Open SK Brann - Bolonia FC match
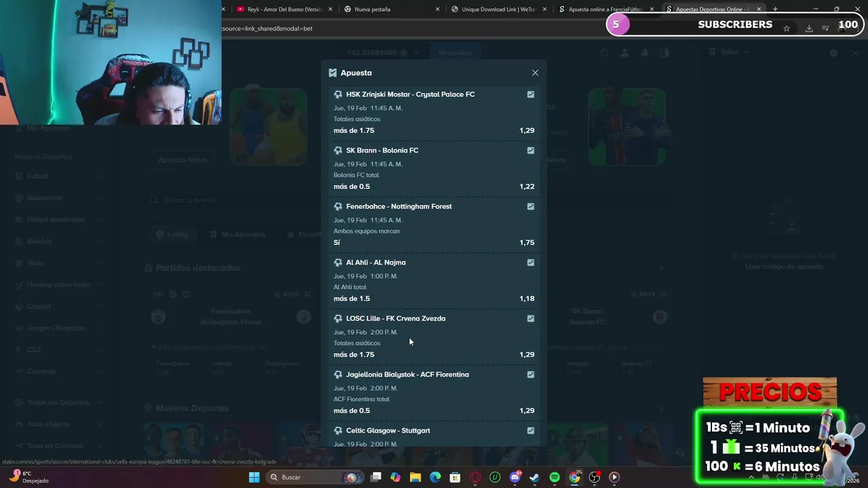 coord(382,150)
